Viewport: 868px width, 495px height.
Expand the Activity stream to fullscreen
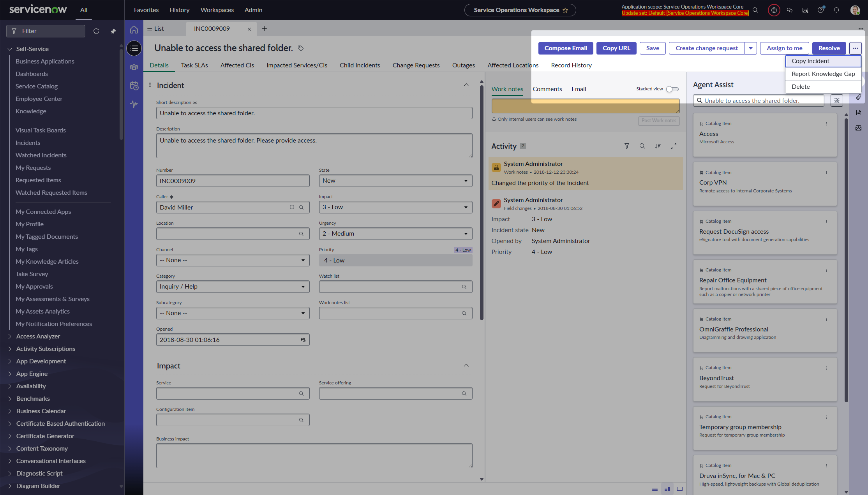(673, 146)
